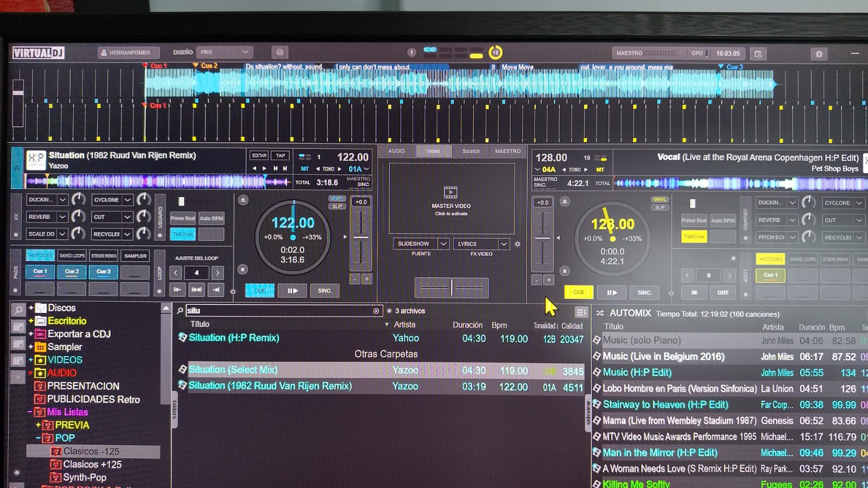This screenshot has height=488, width=868.
Task: Click the crossfader in the center panel
Action: coord(452,288)
